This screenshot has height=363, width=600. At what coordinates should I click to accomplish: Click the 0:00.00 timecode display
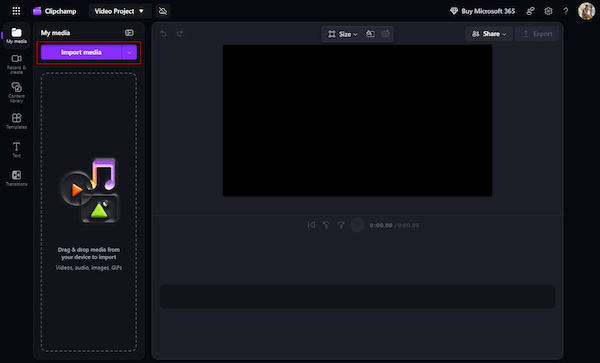394,225
